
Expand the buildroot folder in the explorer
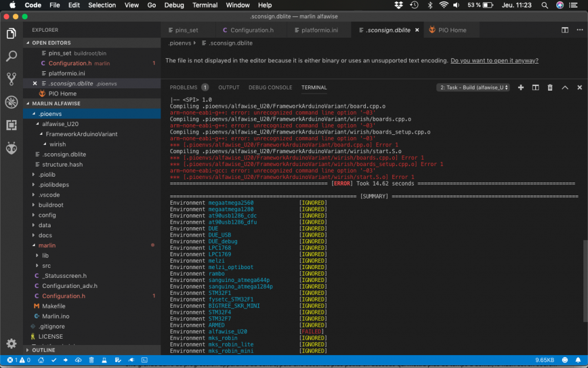click(x=51, y=205)
